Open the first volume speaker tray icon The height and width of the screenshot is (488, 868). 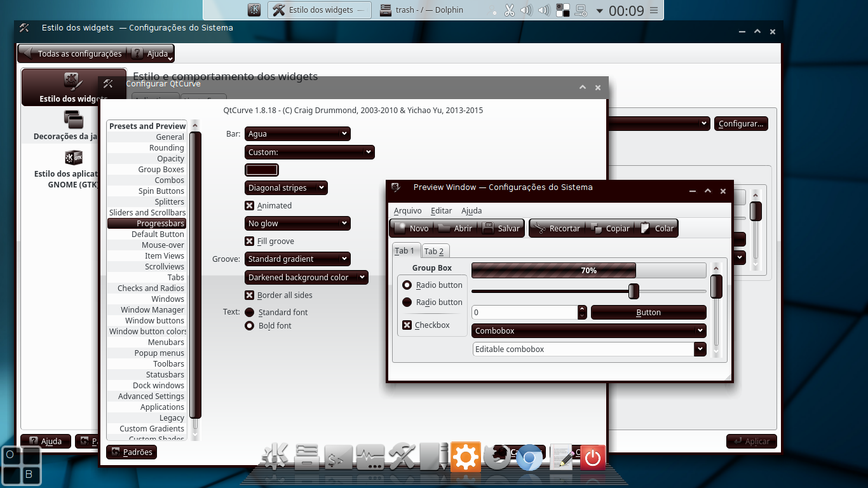coord(526,10)
